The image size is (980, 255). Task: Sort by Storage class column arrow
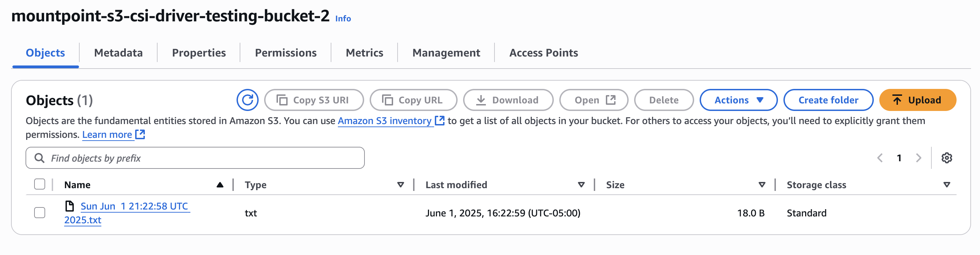tap(947, 185)
